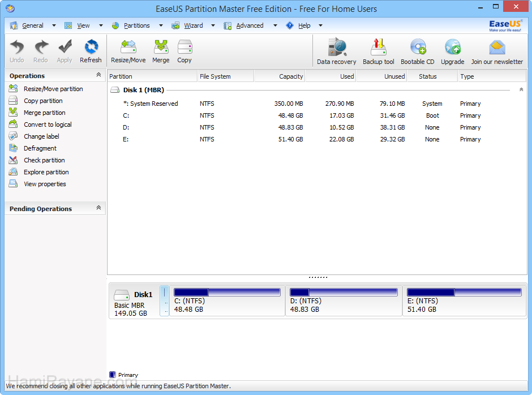Click the EaseUS logo
The height and width of the screenshot is (395, 532).
[505, 25]
